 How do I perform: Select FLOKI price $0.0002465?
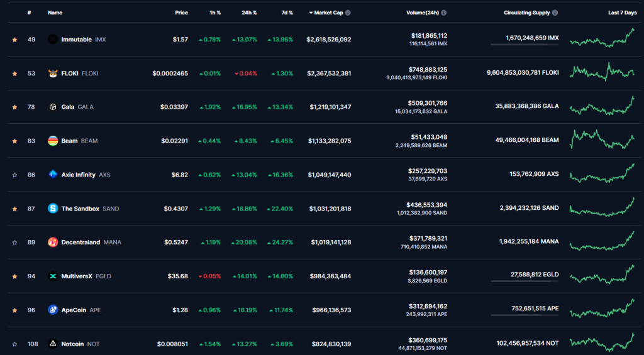[170, 74]
